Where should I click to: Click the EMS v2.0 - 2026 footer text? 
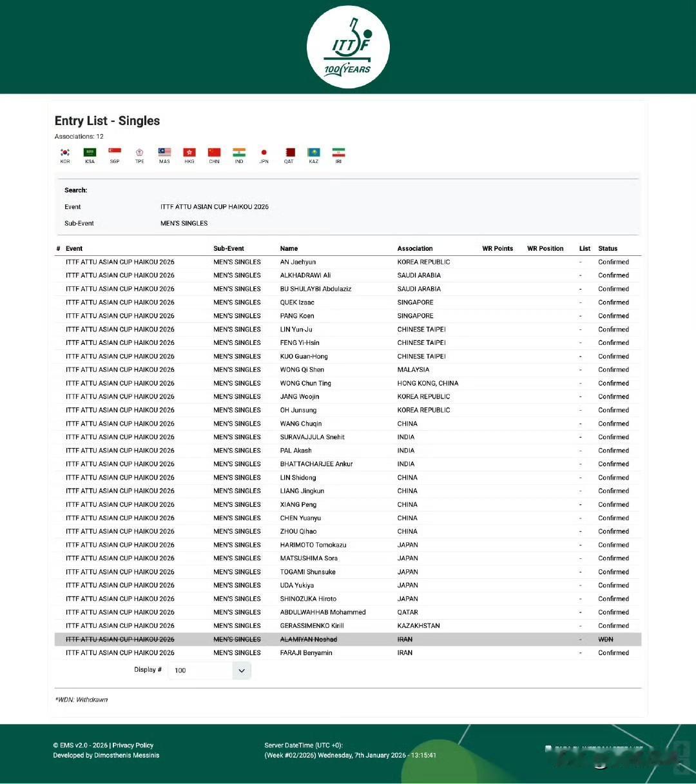pyautogui.click(x=81, y=745)
